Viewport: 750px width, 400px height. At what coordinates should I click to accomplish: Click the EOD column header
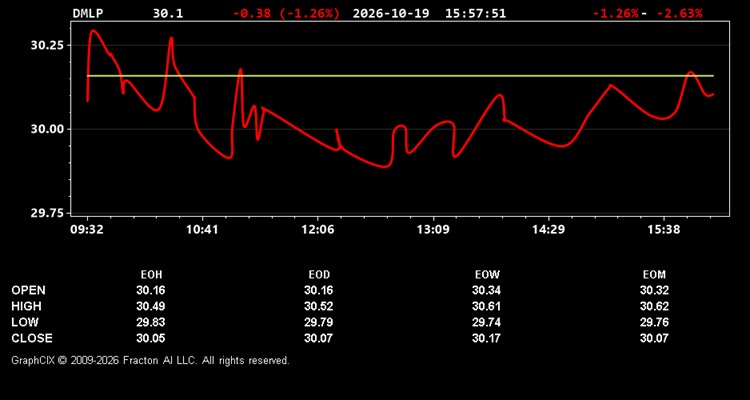(319, 275)
